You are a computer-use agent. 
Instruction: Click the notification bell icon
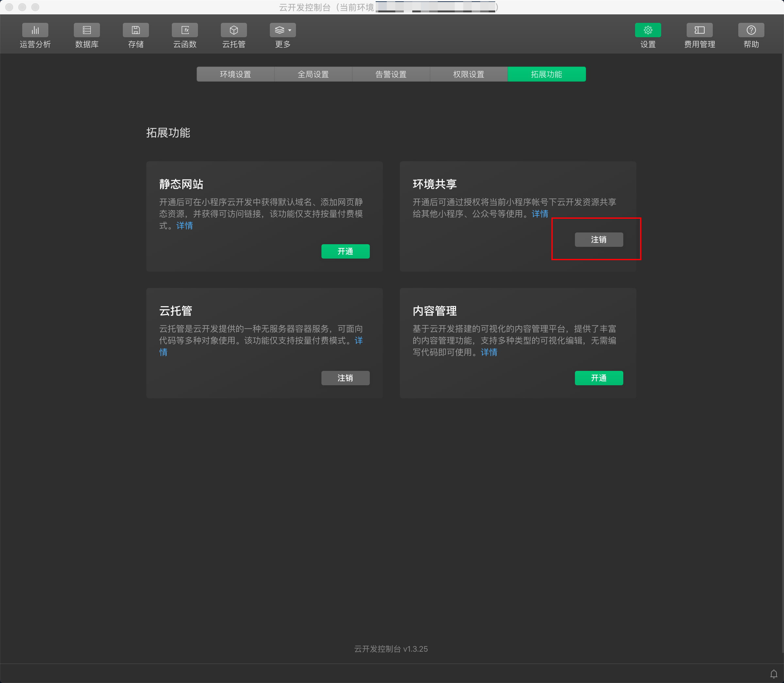[x=774, y=674]
